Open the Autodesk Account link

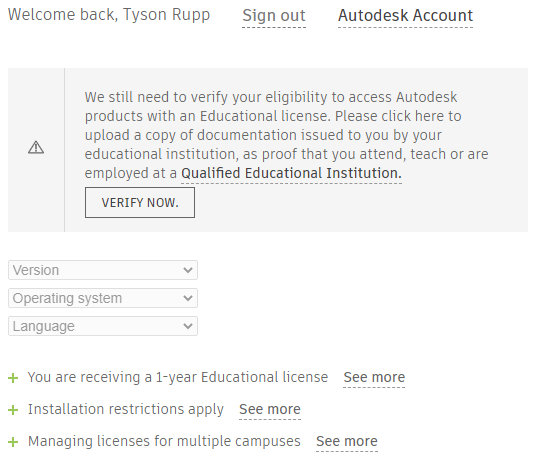405,16
